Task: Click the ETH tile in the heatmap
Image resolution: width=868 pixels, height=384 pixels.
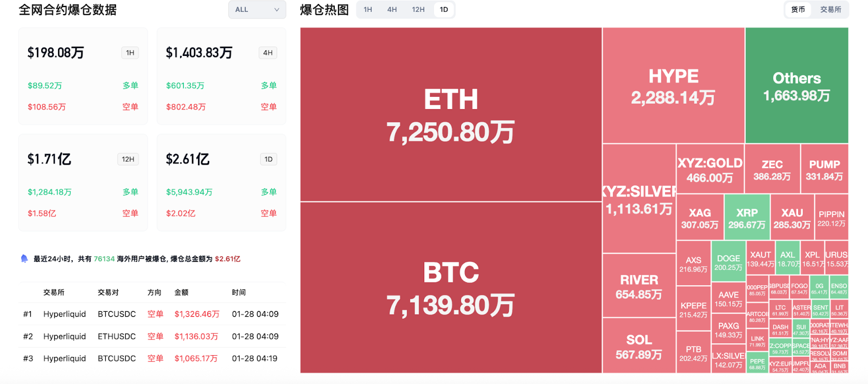Action: (450, 114)
